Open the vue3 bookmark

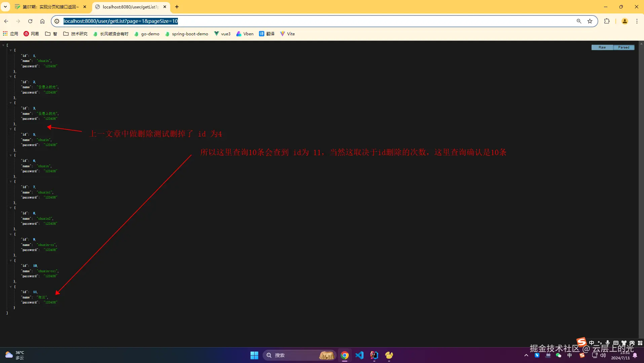222,34
